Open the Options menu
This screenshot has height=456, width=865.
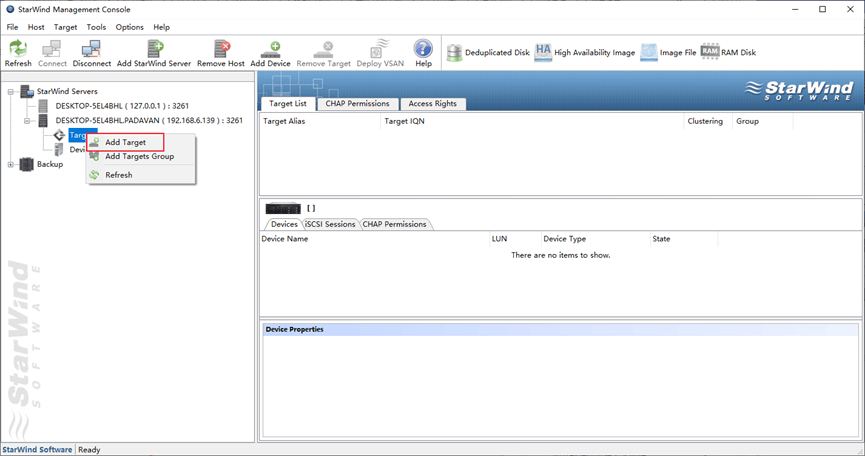130,27
